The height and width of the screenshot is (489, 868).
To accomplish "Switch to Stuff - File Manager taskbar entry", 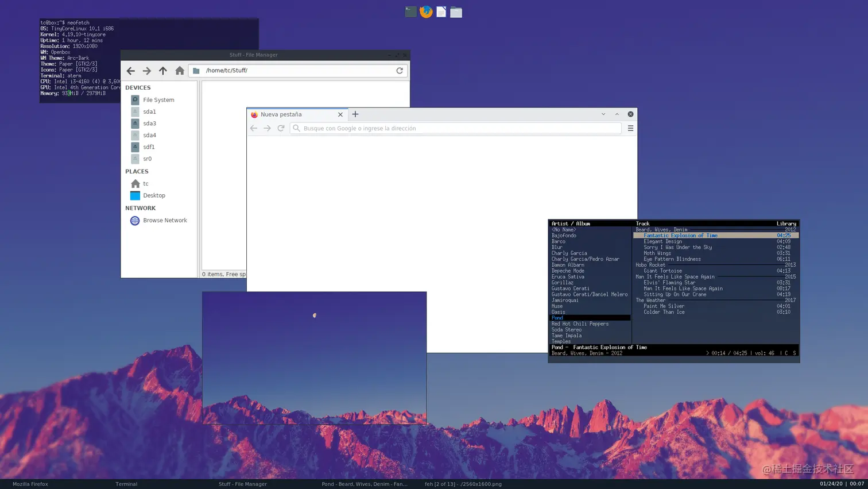I will coord(242,484).
